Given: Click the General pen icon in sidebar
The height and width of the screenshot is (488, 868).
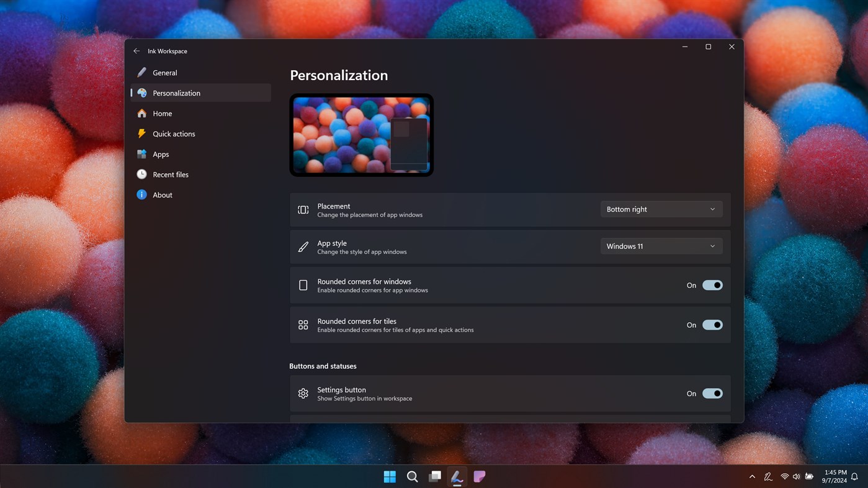Looking at the screenshot, I should [x=142, y=73].
